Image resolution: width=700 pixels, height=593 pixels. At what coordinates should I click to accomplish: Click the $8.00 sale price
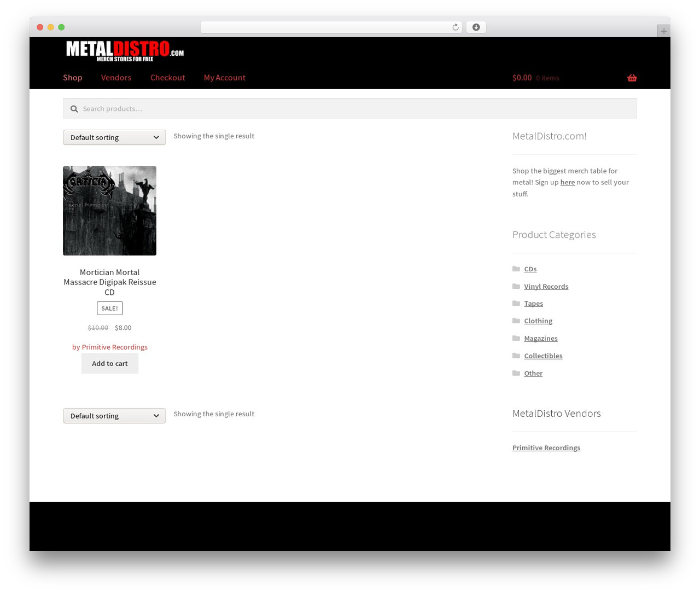coord(123,328)
